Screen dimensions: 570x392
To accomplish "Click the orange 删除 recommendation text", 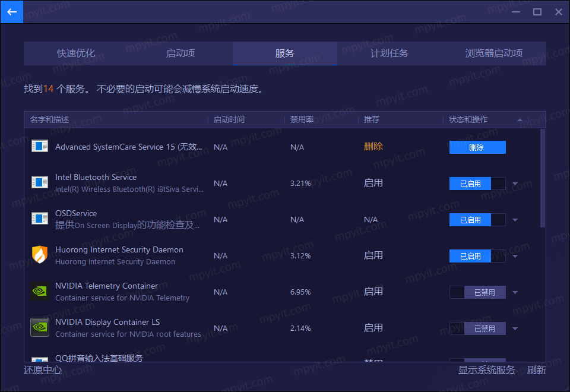I will pyautogui.click(x=373, y=147).
